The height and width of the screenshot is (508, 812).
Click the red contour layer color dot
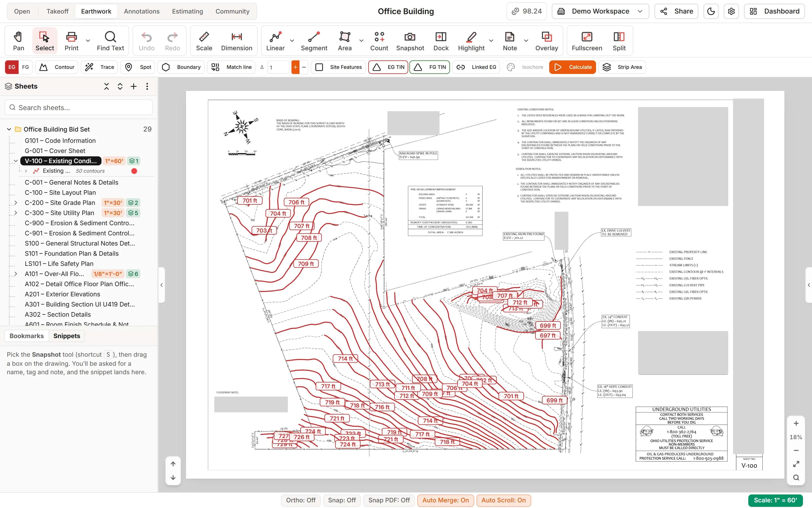tap(134, 171)
